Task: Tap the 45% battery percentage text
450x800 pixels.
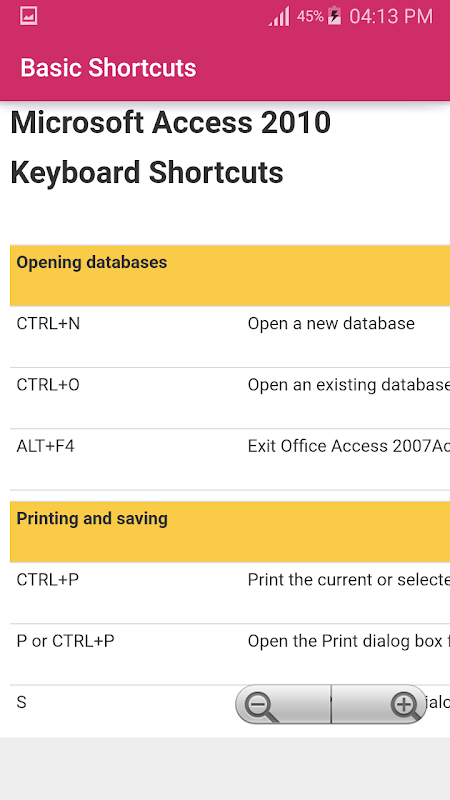Action: point(310,16)
